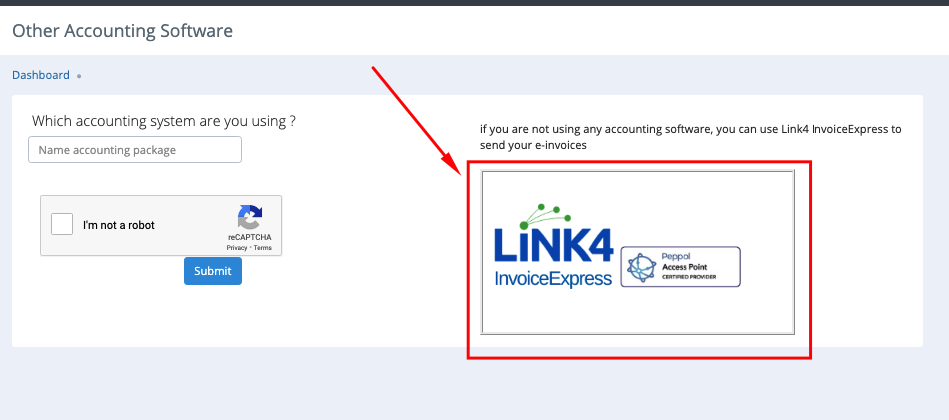
Task: Go back to the Dashboard breadcrumb link
Action: (x=41, y=75)
